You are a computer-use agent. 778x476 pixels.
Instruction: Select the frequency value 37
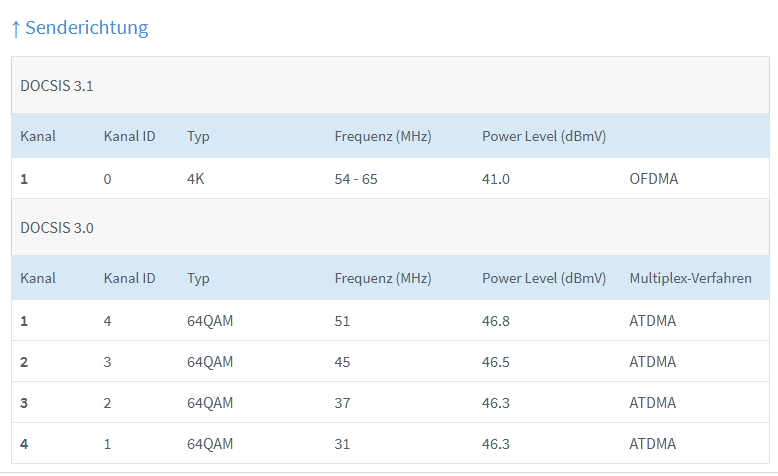tap(343, 403)
